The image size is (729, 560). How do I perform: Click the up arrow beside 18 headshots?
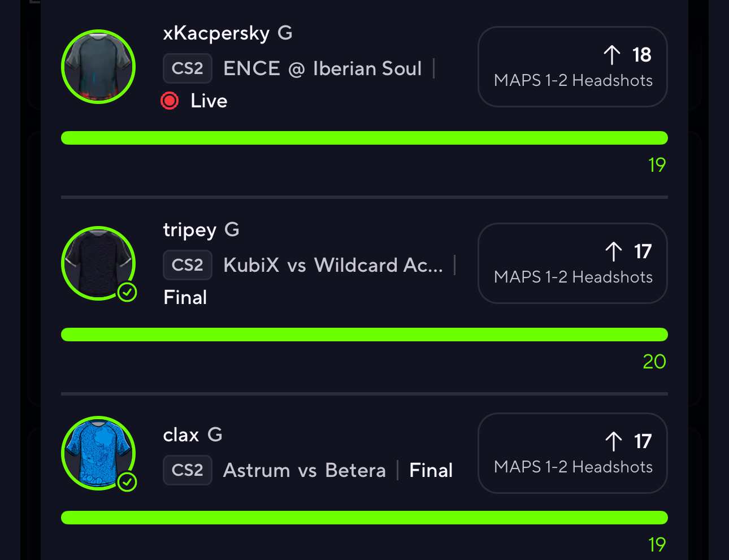point(612,55)
